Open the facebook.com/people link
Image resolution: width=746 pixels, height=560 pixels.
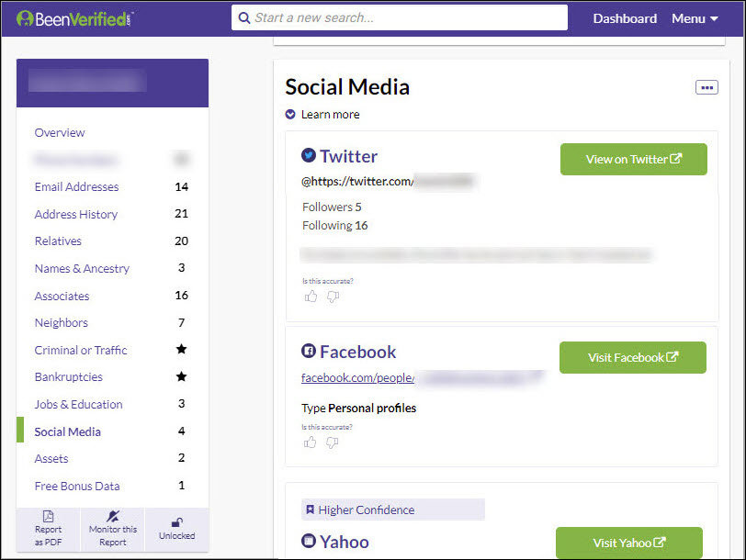pos(357,378)
